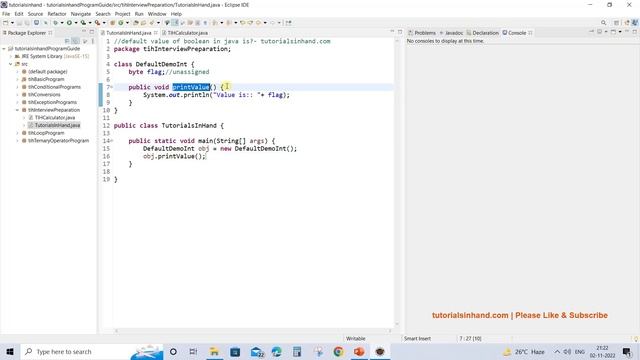Open Chrome from the taskbar
Image resolution: width=640 pixels, height=360 pixels.
tap(338, 352)
